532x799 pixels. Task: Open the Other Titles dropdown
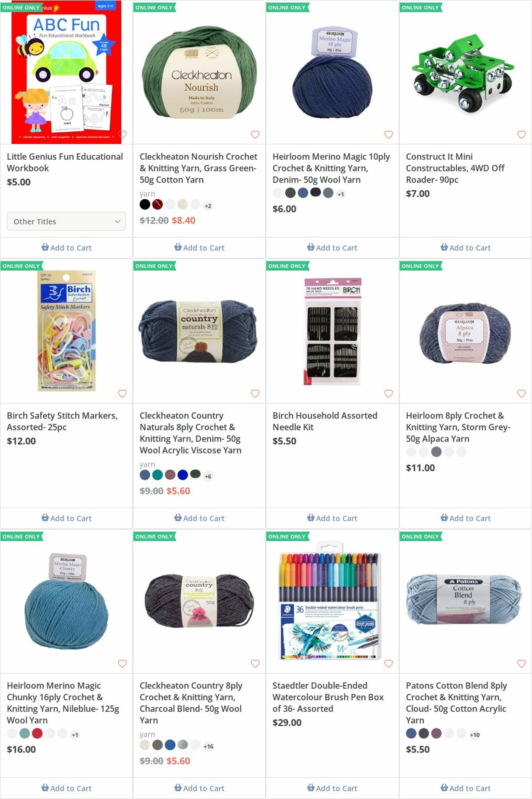point(66,221)
